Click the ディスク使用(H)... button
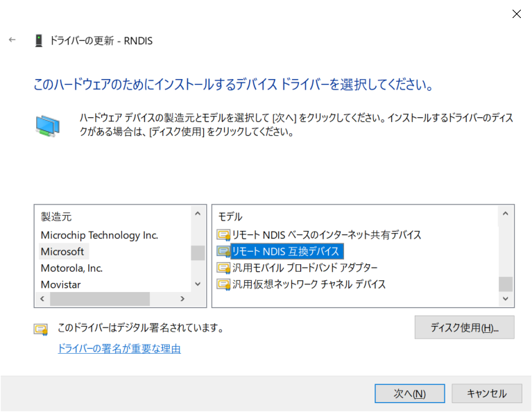This screenshot has width=532, height=412. (x=464, y=327)
